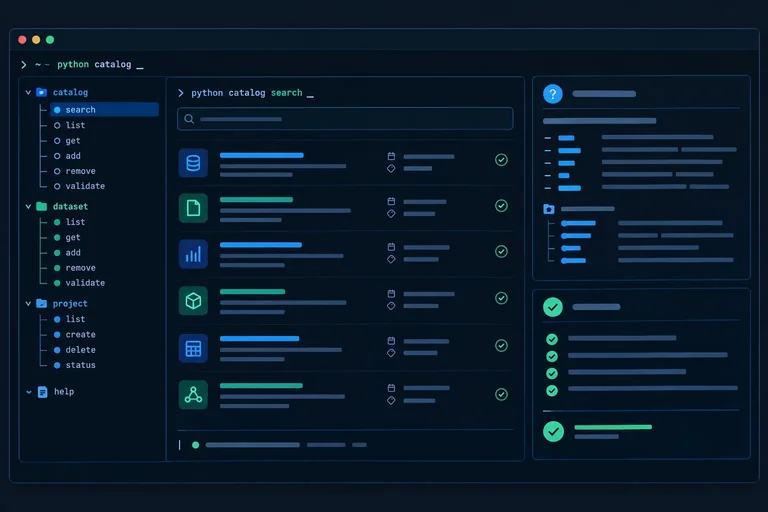Focus the search input field with magnifier
This screenshot has height=512, width=768.
[x=345, y=119]
